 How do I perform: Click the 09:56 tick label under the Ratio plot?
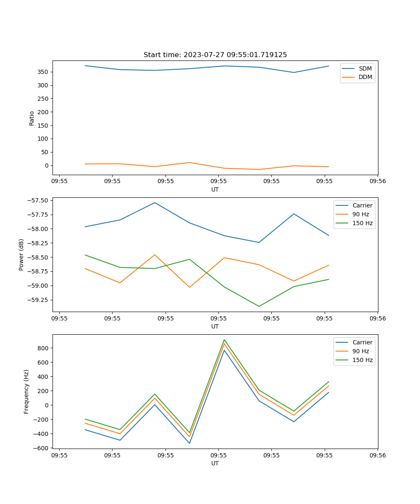click(377, 181)
